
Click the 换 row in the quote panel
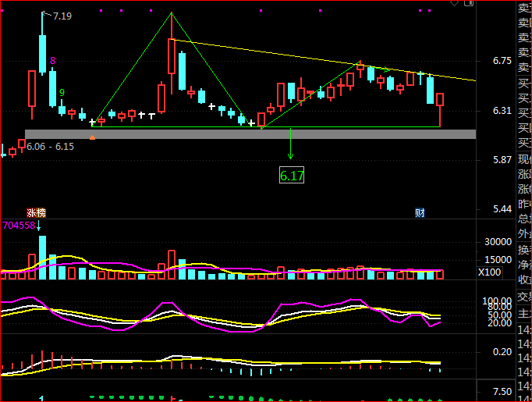click(x=524, y=250)
